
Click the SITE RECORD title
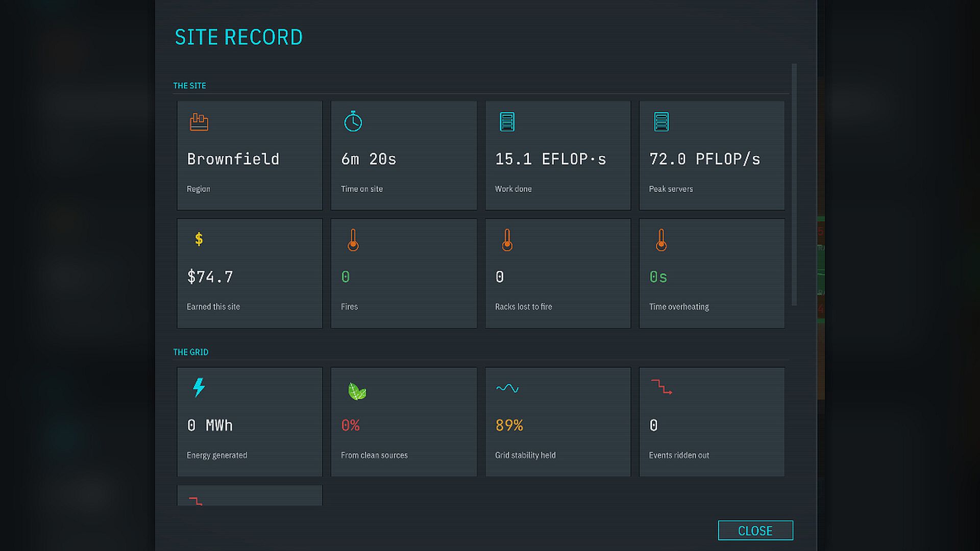point(239,37)
